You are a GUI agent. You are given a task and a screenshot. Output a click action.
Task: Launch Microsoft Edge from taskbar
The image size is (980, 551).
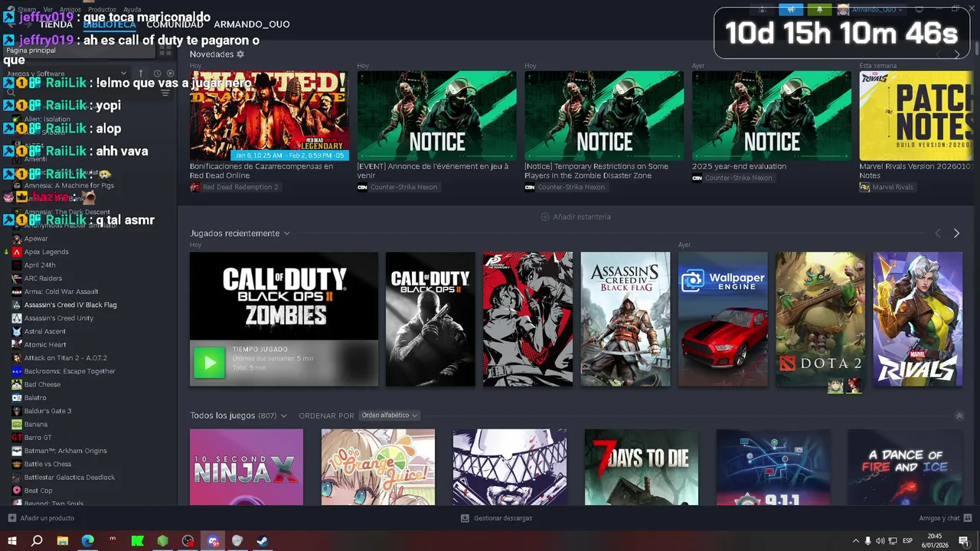pyautogui.click(x=87, y=541)
